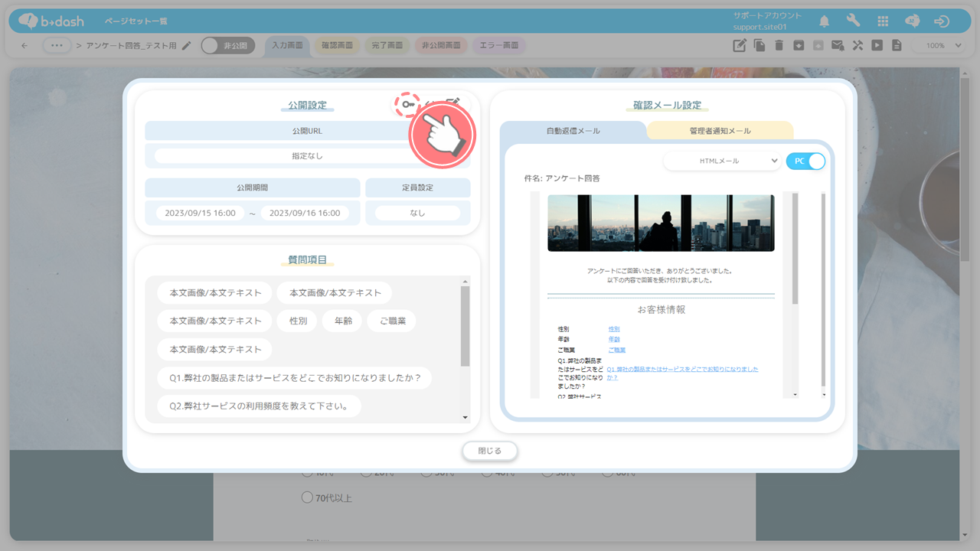The width and height of the screenshot is (980, 551).
Task: Click the page scrollbar down arrow
Action: click(x=964, y=535)
